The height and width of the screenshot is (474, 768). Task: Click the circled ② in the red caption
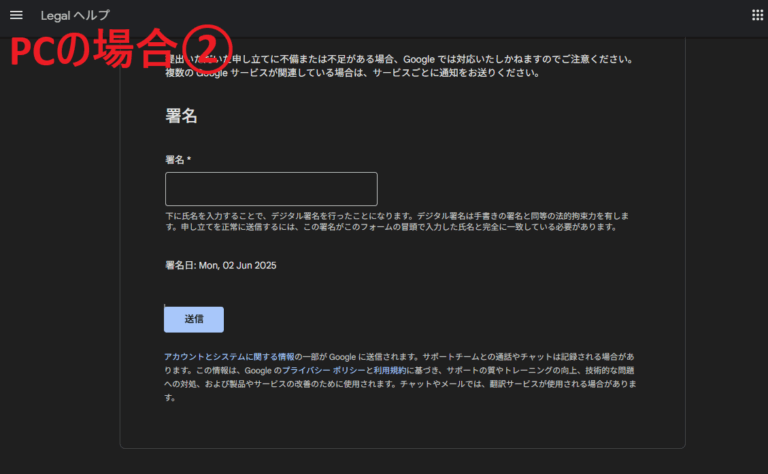(x=210, y=48)
